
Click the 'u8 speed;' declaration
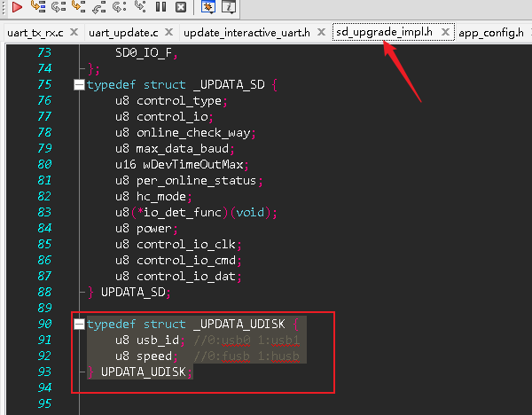(x=146, y=356)
